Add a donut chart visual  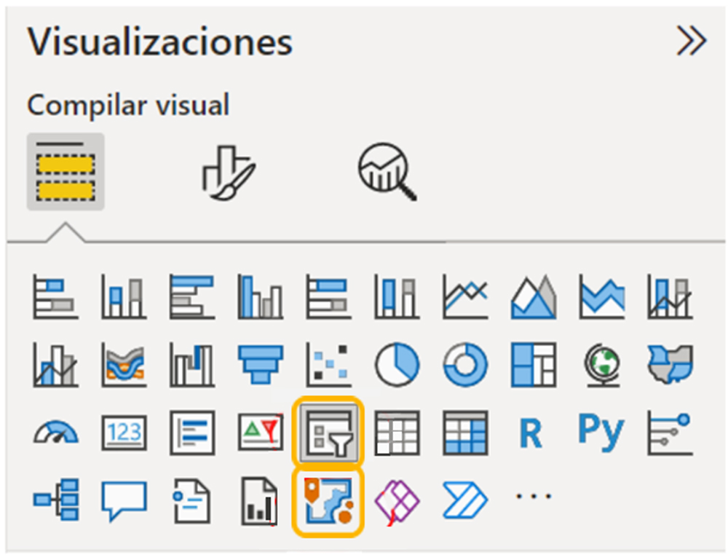(x=465, y=365)
